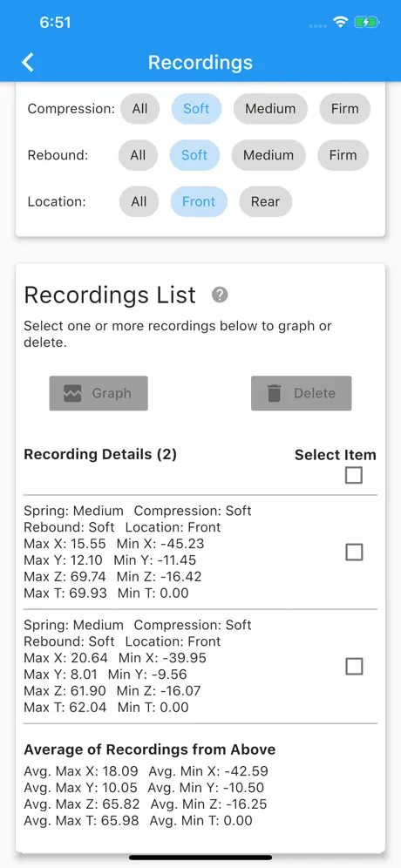
Task: Open the Recordings List help icon
Action: pyautogui.click(x=220, y=295)
